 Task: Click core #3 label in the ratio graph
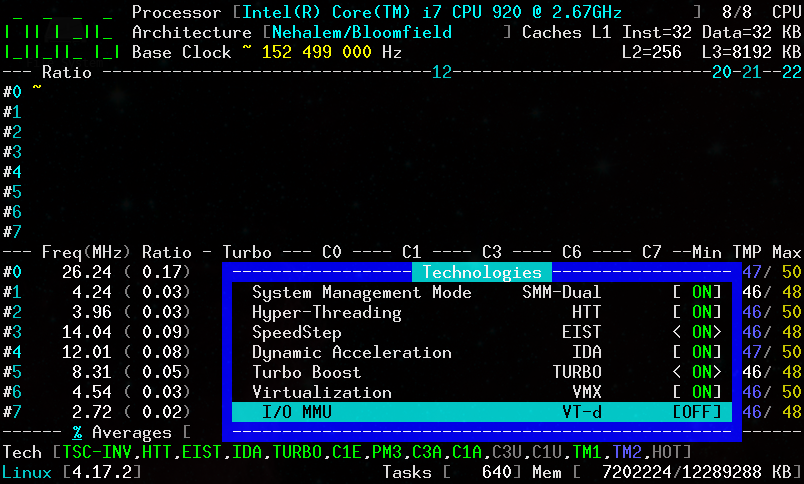(x=12, y=152)
